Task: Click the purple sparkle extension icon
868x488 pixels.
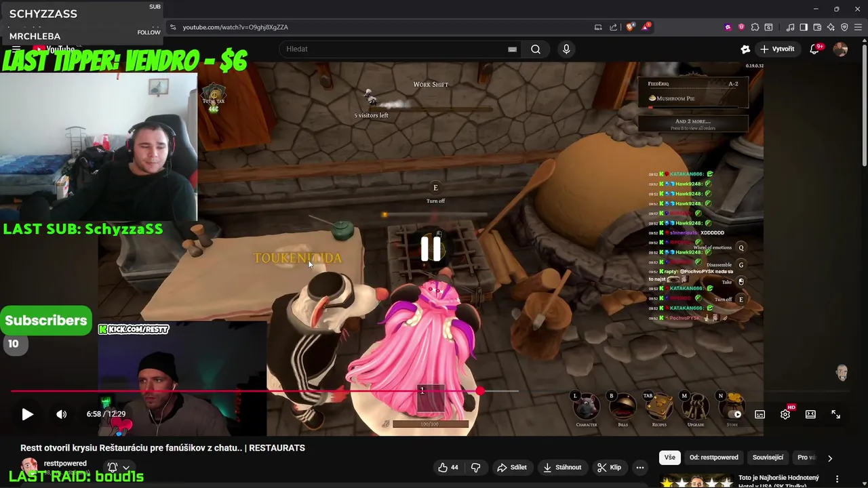Action: (x=728, y=27)
